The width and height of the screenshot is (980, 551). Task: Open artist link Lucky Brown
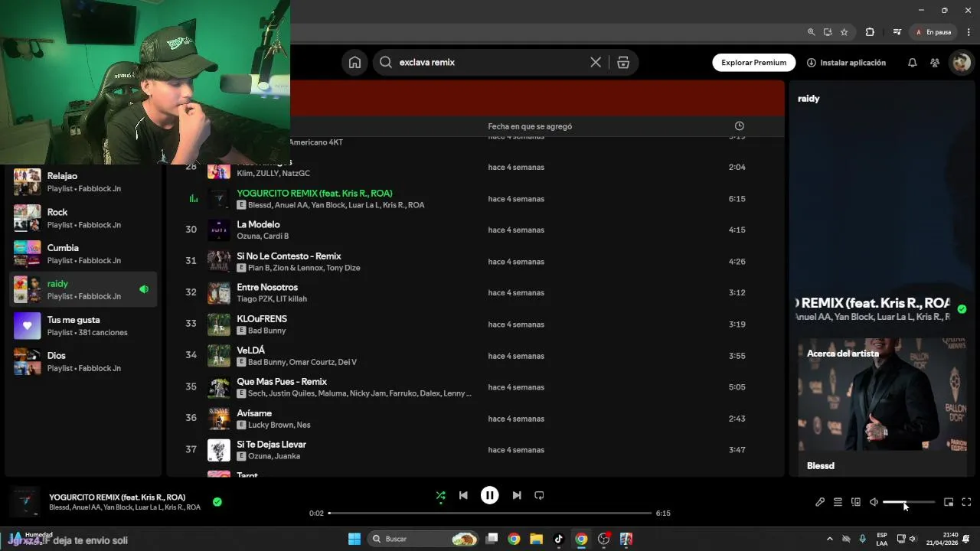click(270, 425)
